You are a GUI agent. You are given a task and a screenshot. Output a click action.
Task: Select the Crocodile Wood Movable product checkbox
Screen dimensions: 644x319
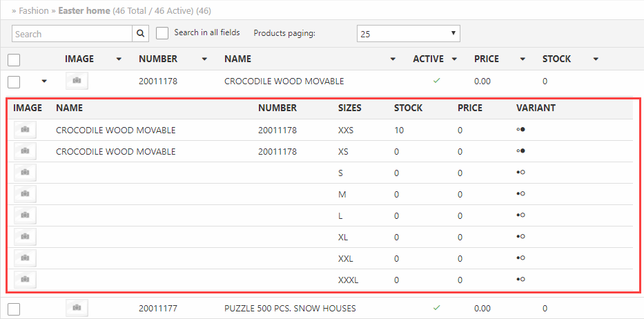pyautogui.click(x=14, y=81)
